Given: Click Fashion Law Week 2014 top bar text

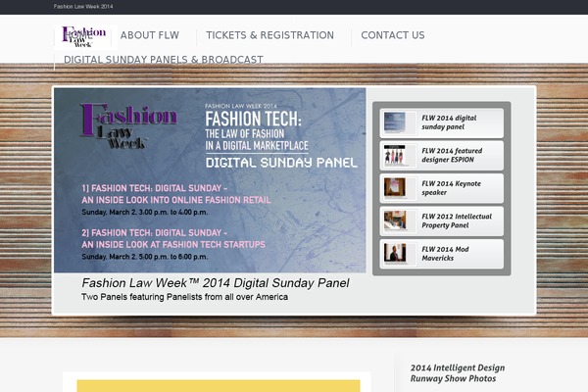Looking at the screenshot, I should (83, 7).
